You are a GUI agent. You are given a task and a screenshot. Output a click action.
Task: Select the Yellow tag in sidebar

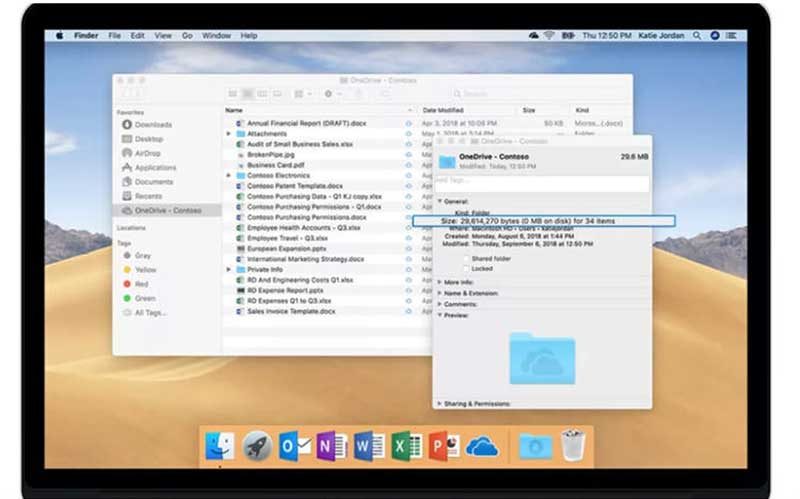[139, 269]
